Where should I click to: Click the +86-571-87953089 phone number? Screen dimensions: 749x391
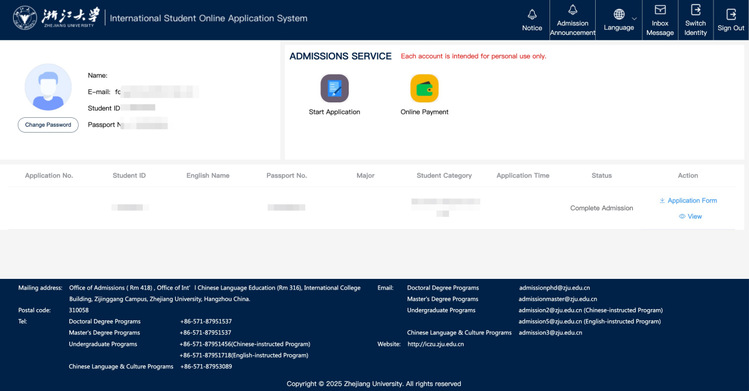click(x=206, y=367)
